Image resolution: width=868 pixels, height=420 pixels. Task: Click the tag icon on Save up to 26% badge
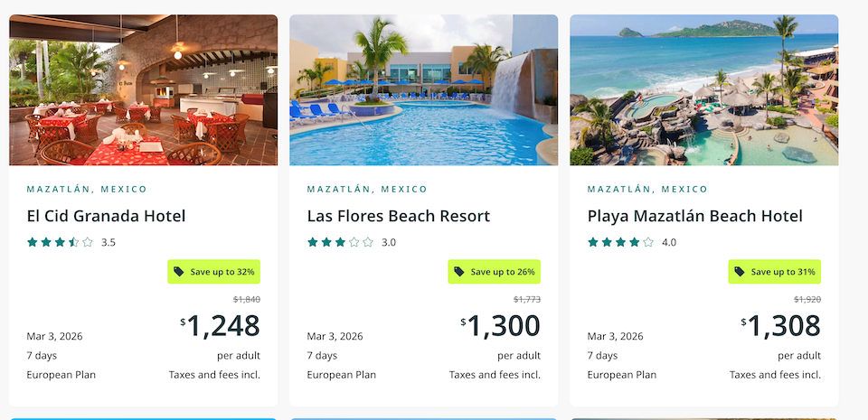click(459, 272)
